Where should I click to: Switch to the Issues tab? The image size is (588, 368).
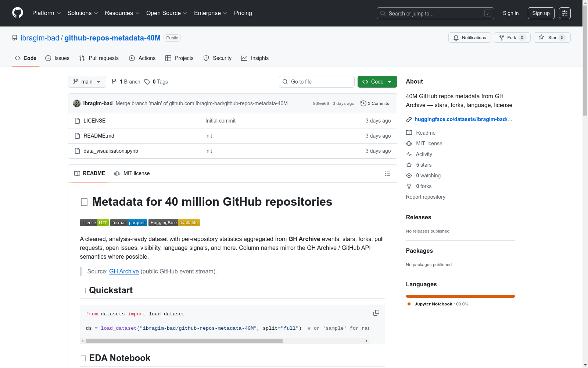click(x=57, y=58)
